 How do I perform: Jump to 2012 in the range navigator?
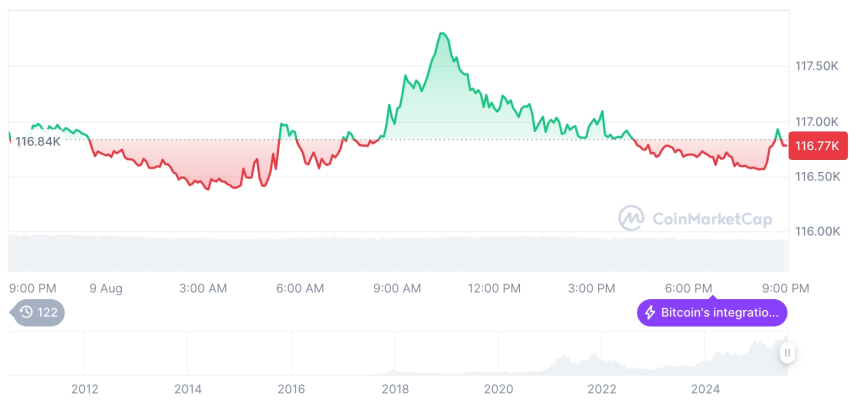[x=84, y=388]
